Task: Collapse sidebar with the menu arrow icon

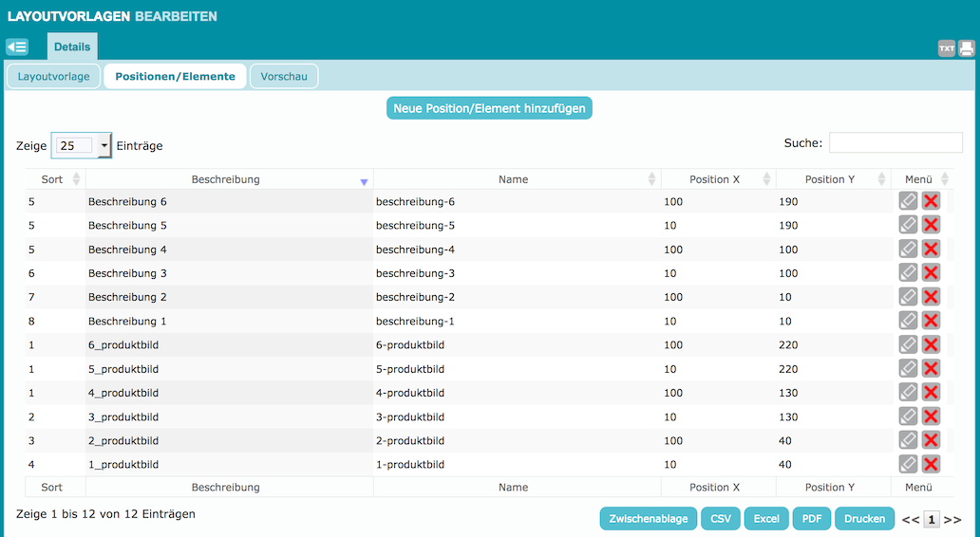Action: 17,46
